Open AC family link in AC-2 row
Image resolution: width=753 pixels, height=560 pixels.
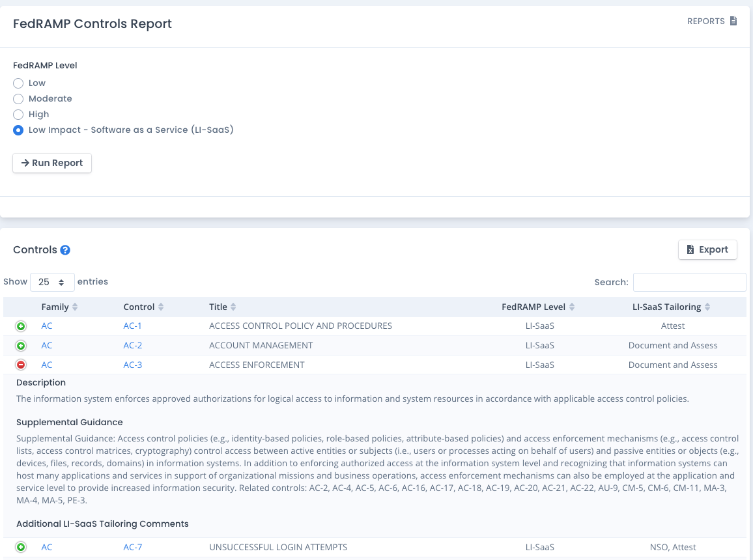pos(47,346)
